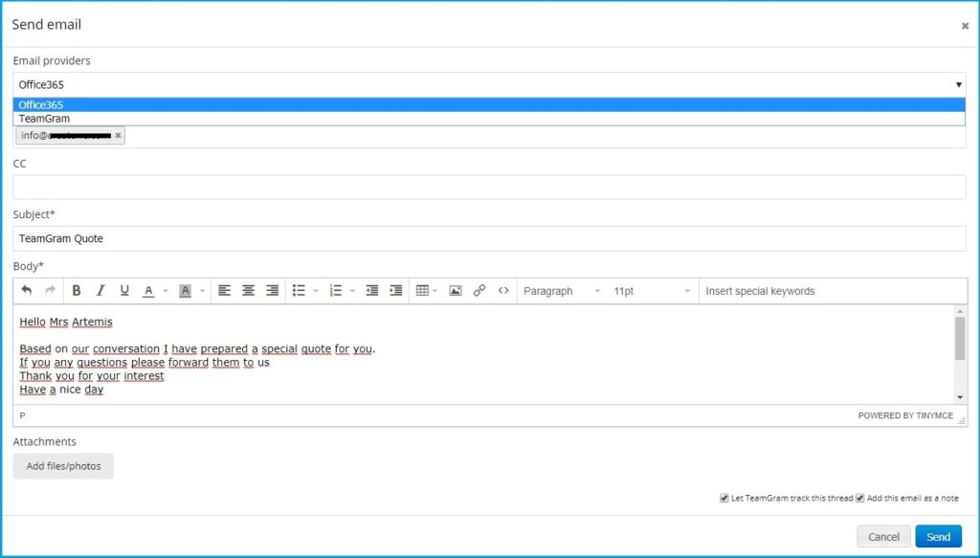Select TeamGram from provider list

tap(489, 119)
